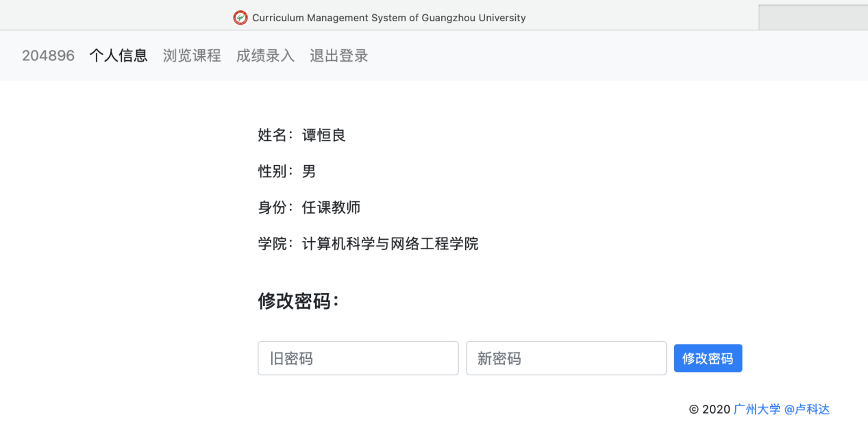Click the 性别：男 line
The width and height of the screenshot is (868, 426).
(287, 171)
